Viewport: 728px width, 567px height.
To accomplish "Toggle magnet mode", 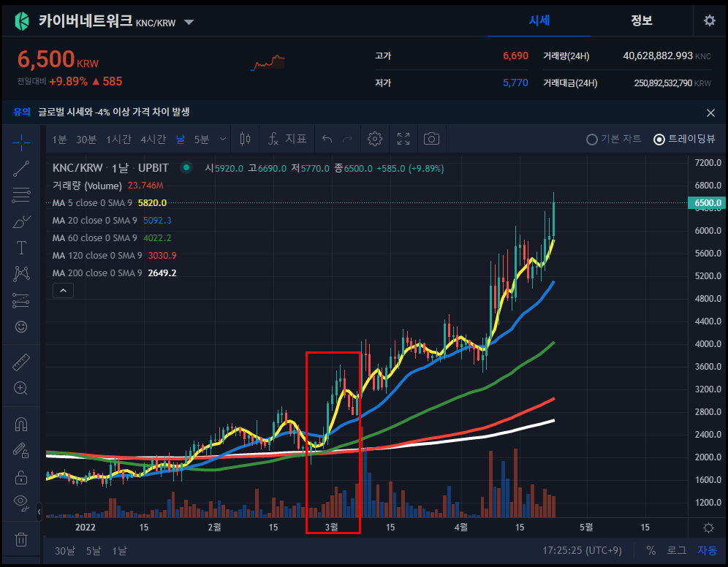I will 21,424.
